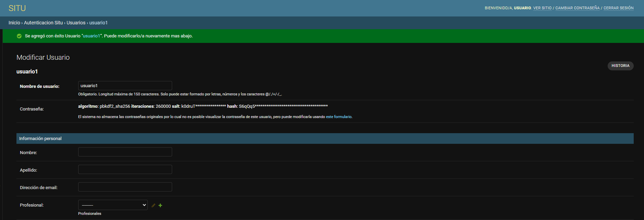The height and width of the screenshot is (220, 644).
Task: Click the green plus icon to add Profesional
Action: [160, 205]
